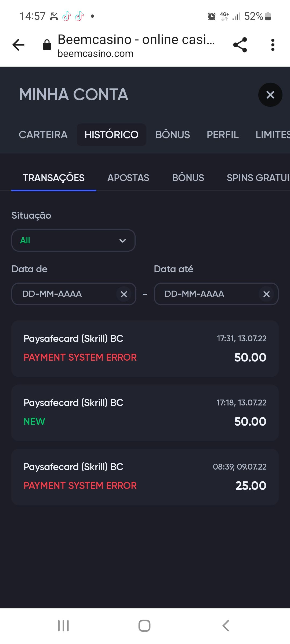Tap the Android recent apps button
Image resolution: width=290 pixels, height=644 pixels.
63,626
